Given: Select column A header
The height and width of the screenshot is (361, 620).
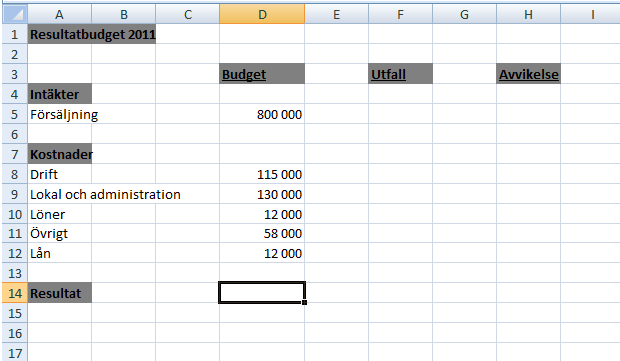Looking at the screenshot, I should (59, 15).
